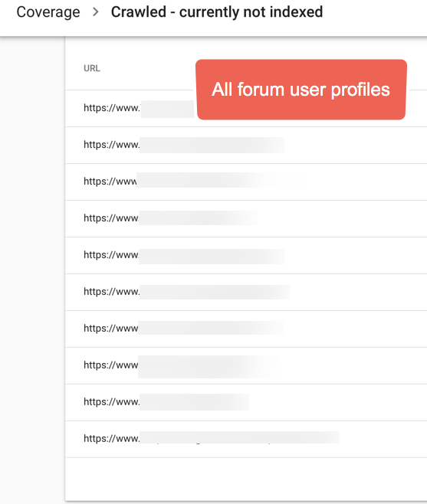
Task: Open the last URL row with the longest blurred address
Action: (x=246, y=439)
